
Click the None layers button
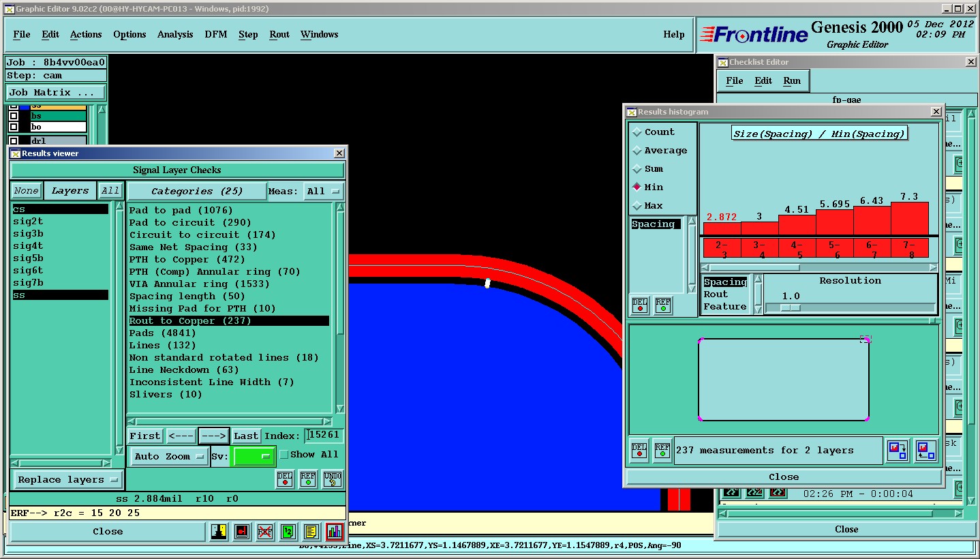(27, 191)
